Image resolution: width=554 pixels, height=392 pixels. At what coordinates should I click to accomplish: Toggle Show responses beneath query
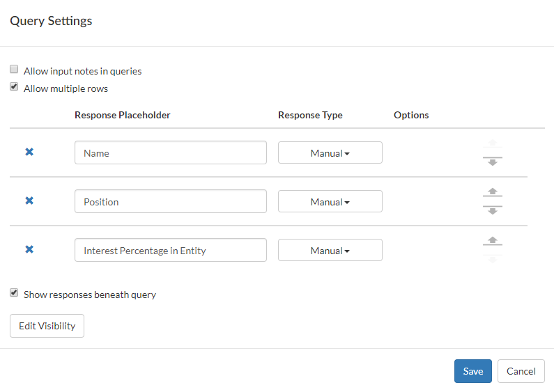click(14, 293)
